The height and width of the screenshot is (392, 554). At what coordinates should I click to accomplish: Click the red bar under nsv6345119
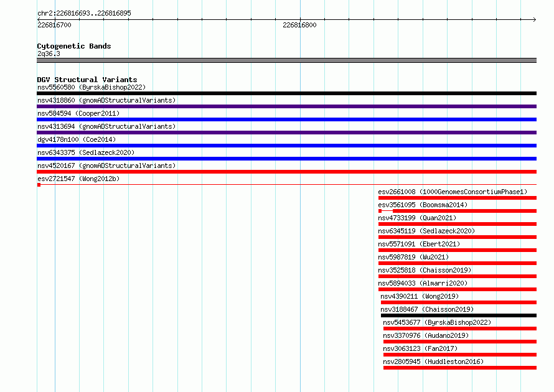(457, 237)
